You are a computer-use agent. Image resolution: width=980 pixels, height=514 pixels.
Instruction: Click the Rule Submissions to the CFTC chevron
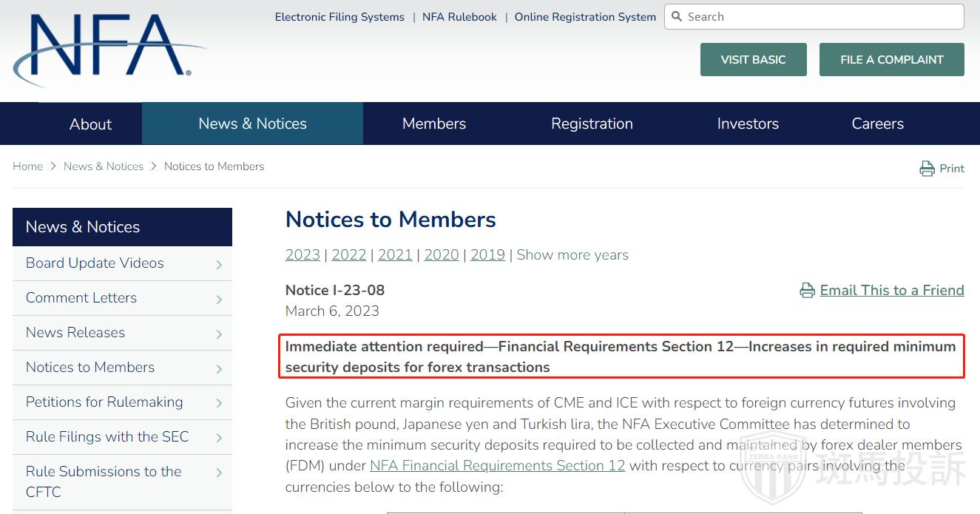pos(219,473)
